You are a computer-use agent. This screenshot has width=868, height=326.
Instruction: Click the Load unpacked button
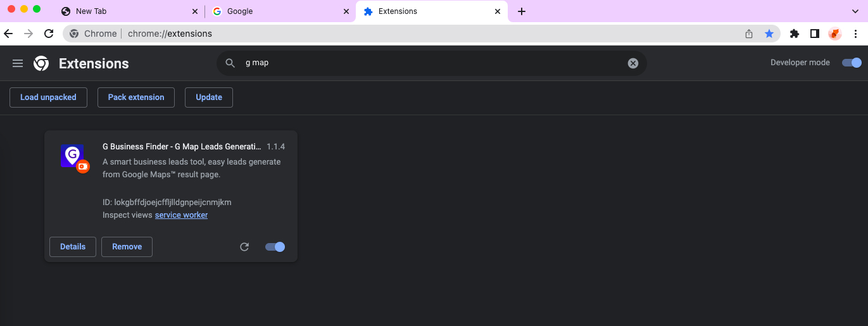click(48, 97)
